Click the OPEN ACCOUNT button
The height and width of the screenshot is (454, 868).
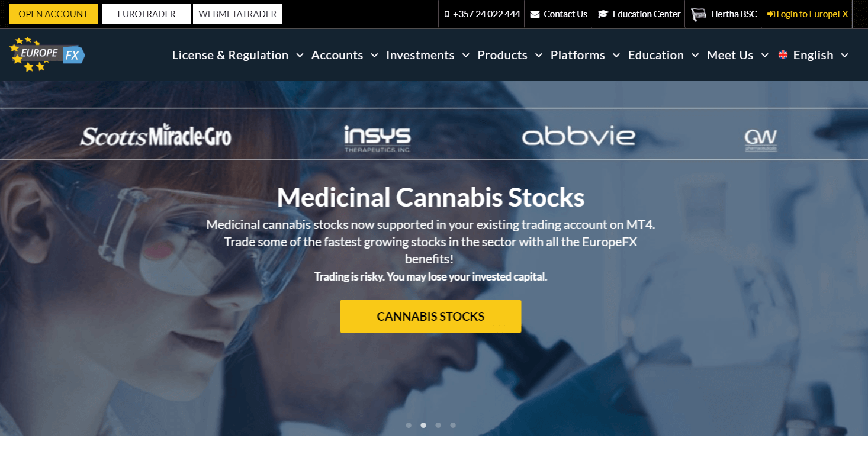click(x=53, y=14)
